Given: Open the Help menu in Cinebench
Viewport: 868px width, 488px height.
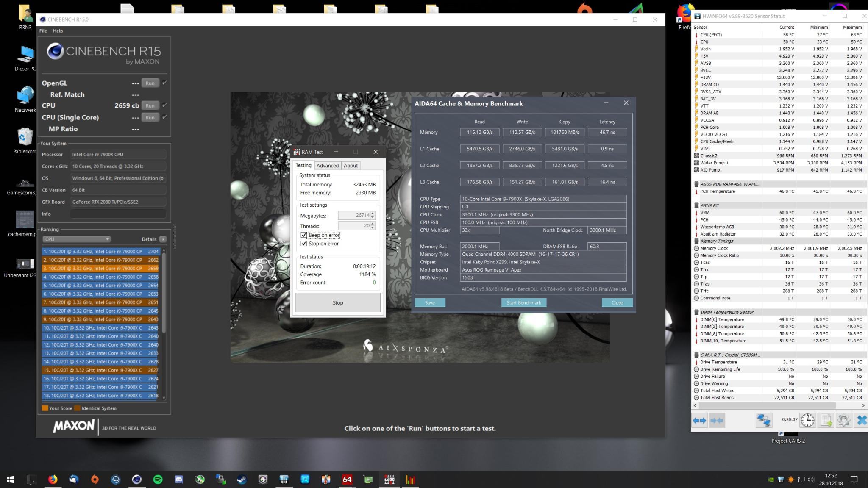Looking at the screenshot, I should [58, 31].
